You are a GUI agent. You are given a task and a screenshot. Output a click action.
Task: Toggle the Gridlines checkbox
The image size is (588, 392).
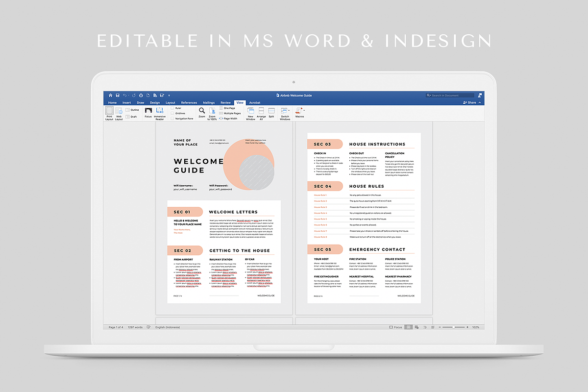point(172,113)
